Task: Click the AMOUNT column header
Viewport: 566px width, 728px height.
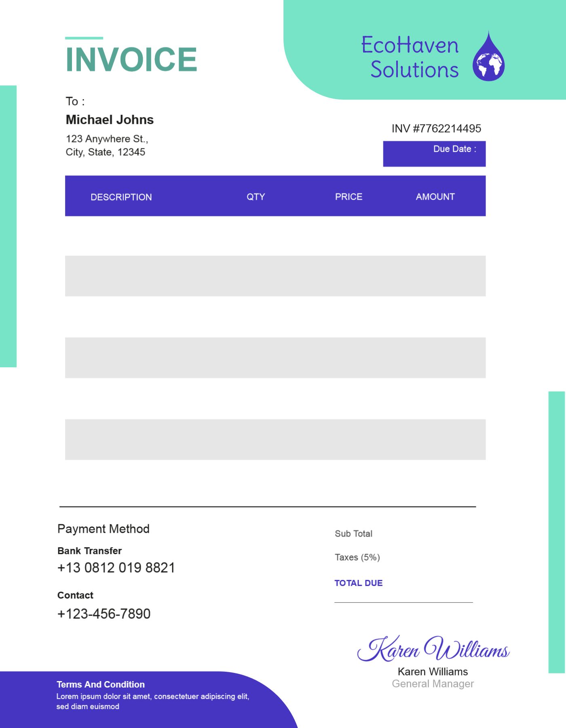Action: pos(435,197)
